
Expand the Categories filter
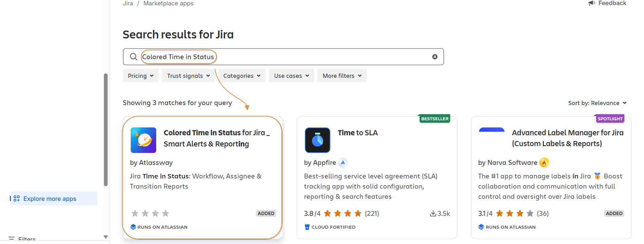pyautogui.click(x=242, y=76)
